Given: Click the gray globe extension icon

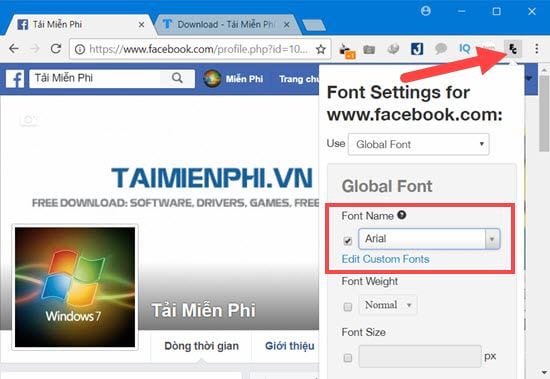Looking at the screenshot, I should tap(393, 49).
